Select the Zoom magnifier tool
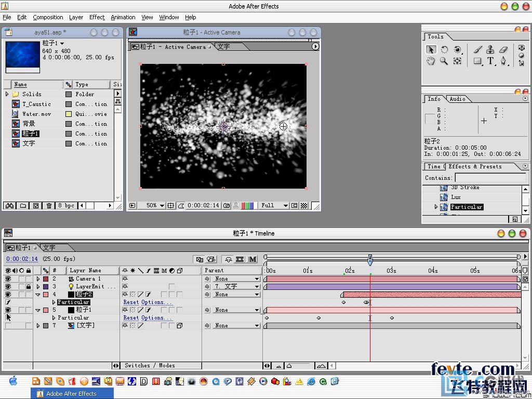Screen dimensions: 532x399 [444, 61]
